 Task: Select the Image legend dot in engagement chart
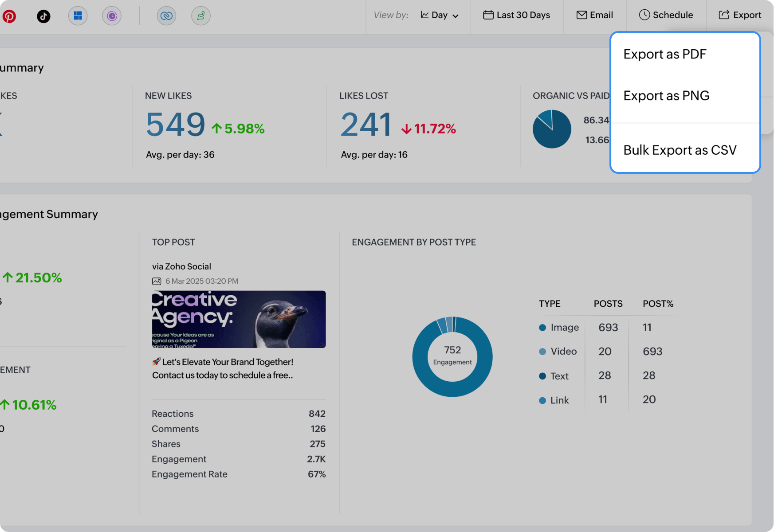pos(542,328)
